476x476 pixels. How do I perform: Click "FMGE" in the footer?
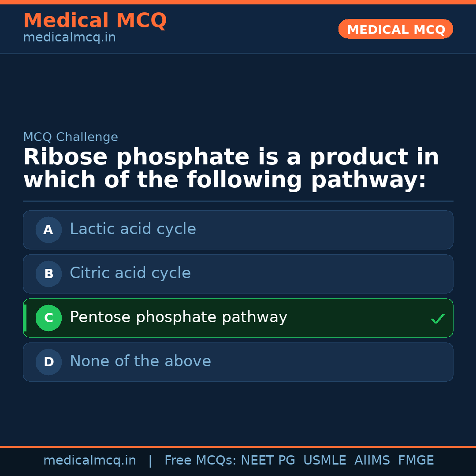tap(416, 461)
